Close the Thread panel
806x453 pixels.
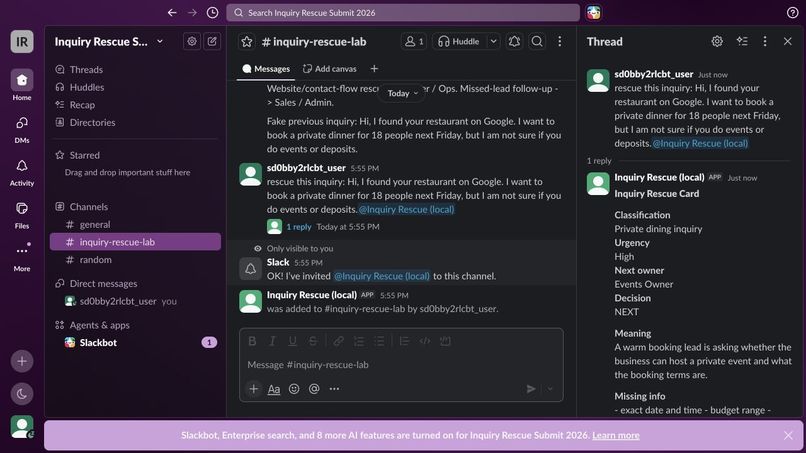787,41
